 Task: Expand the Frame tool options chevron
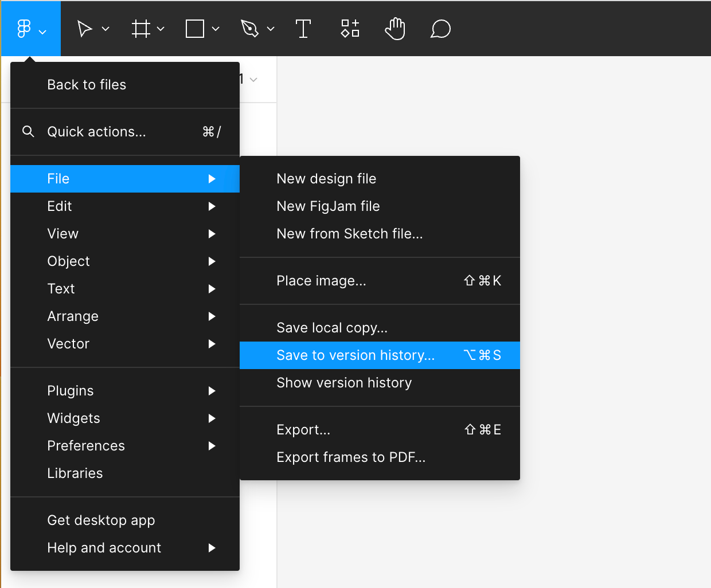tap(161, 29)
